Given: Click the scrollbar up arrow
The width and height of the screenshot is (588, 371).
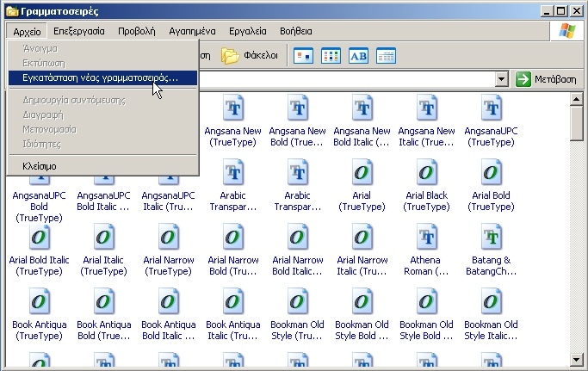Looking at the screenshot, I should click(576, 99).
